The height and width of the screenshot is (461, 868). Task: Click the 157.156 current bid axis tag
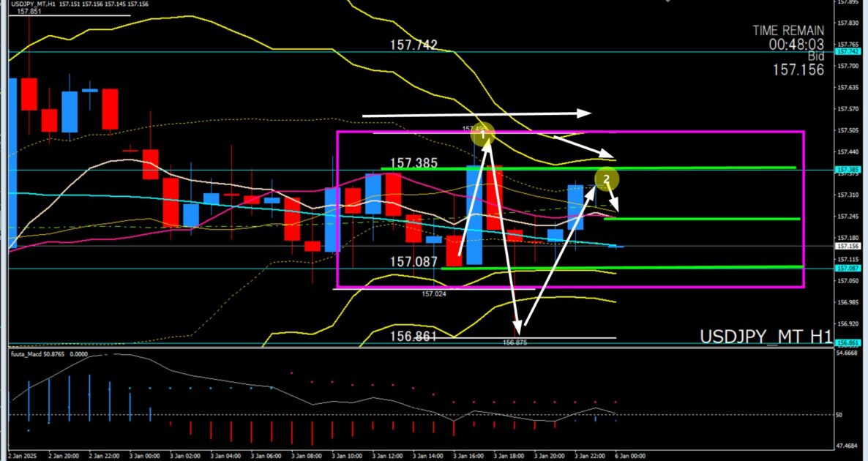(x=849, y=247)
